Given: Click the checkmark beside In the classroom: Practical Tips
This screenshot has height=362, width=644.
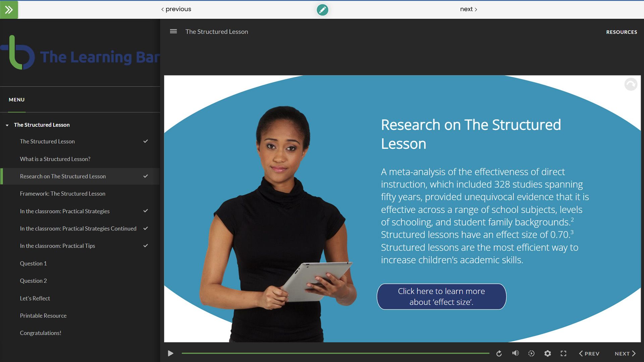Looking at the screenshot, I should 146,246.
